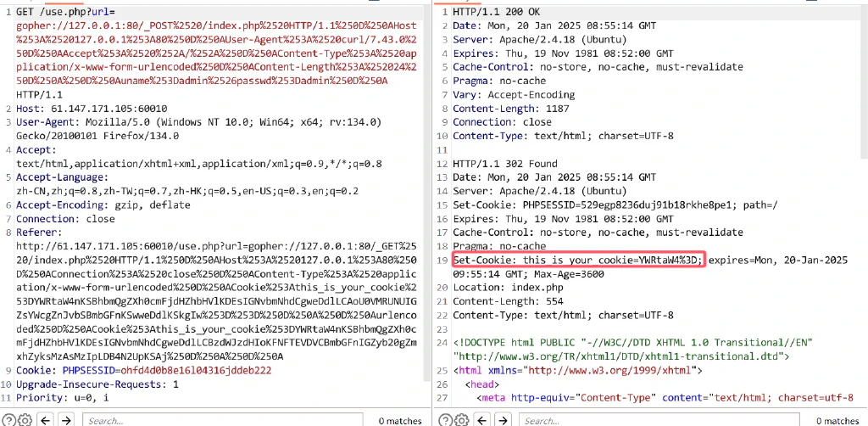Click "HTTP/1.1 302 Found" status line
This screenshot has height=426, width=868.
(505, 164)
